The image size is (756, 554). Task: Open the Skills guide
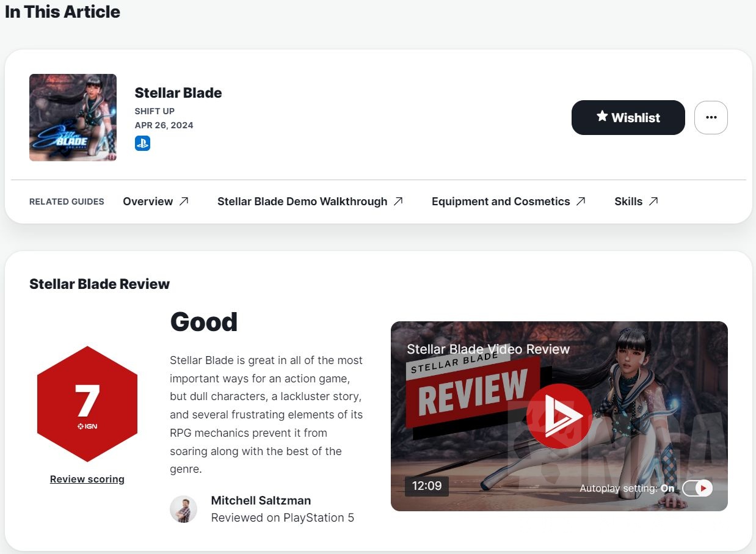point(628,202)
